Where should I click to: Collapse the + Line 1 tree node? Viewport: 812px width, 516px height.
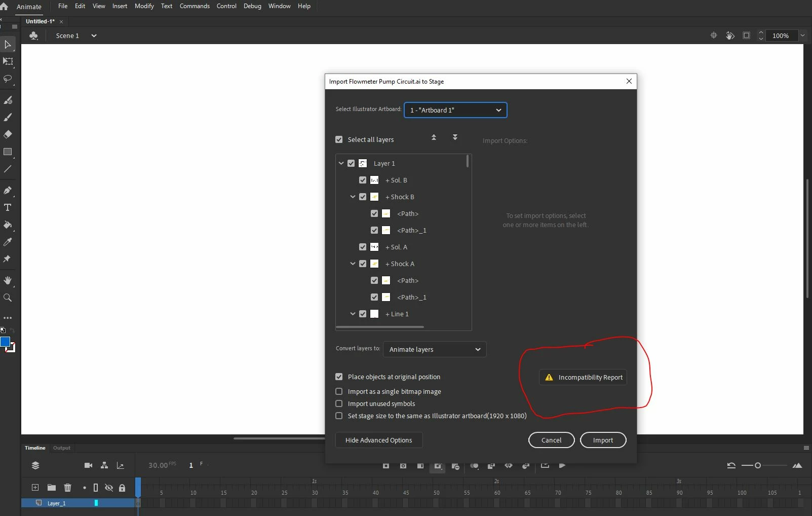point(353,314)
